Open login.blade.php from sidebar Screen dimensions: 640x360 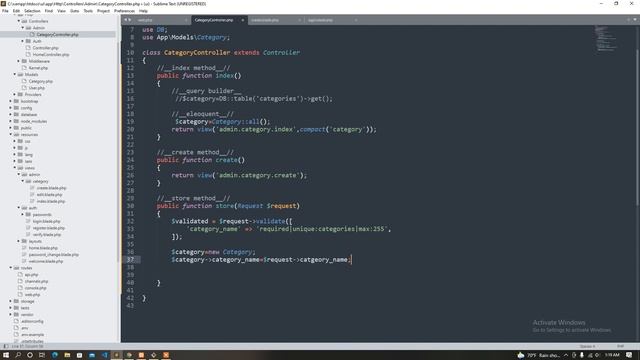47,221
